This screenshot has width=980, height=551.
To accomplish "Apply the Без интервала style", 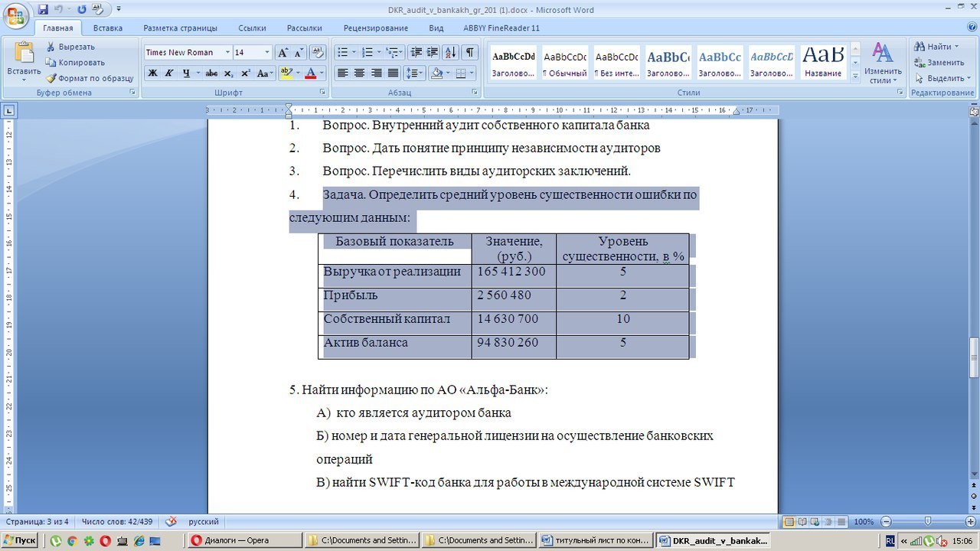I will pos(617,62).
